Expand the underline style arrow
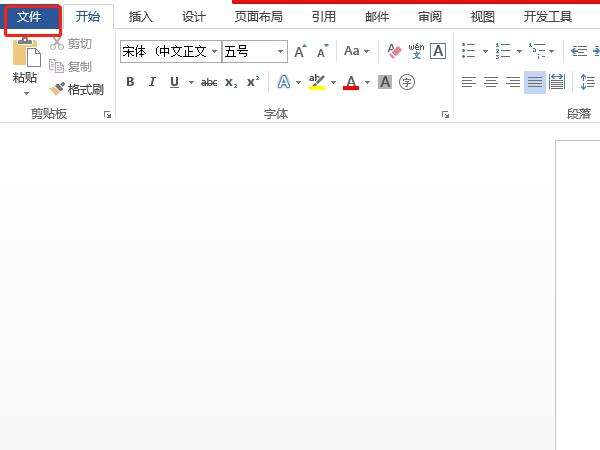The width and height of the screenshot is (600, 450). click(x=191, y=82)
